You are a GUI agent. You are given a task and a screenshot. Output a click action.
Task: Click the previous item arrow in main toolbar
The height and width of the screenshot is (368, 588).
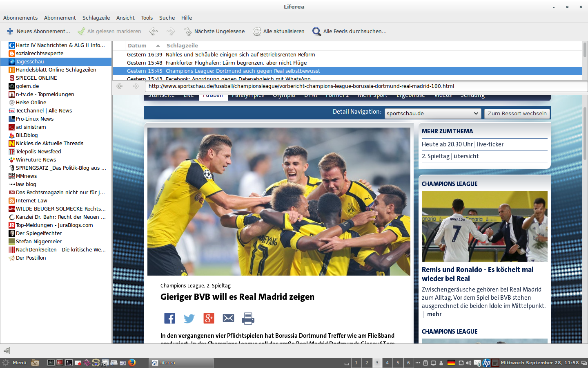pos(154,31)
